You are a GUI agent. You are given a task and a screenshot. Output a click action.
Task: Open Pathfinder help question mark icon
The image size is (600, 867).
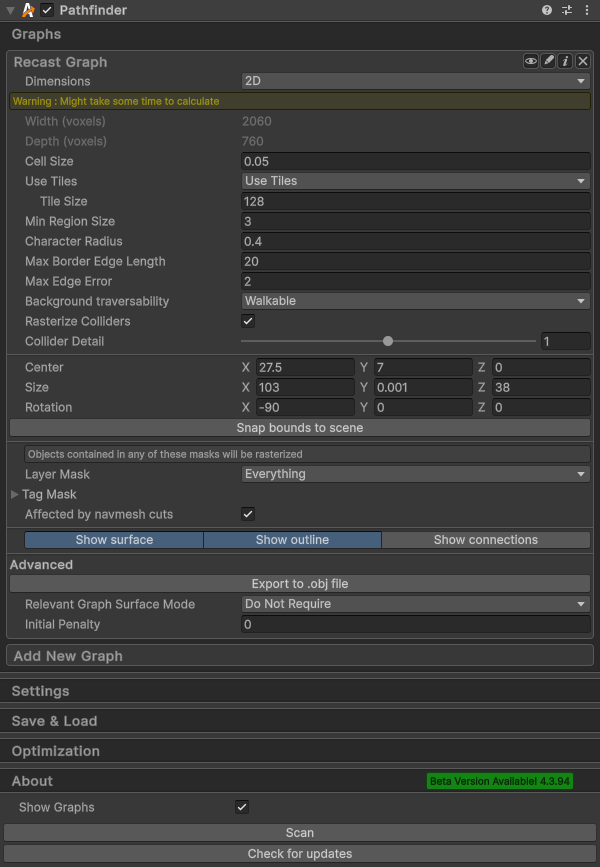[x=547, y=10]
